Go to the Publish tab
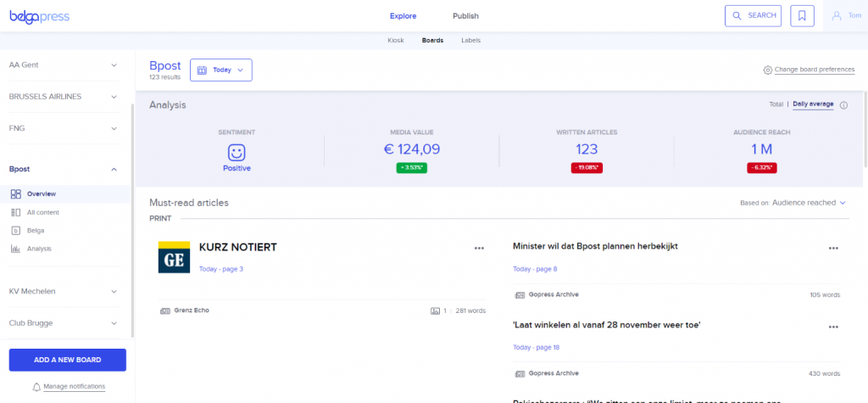 click(465, 16)
